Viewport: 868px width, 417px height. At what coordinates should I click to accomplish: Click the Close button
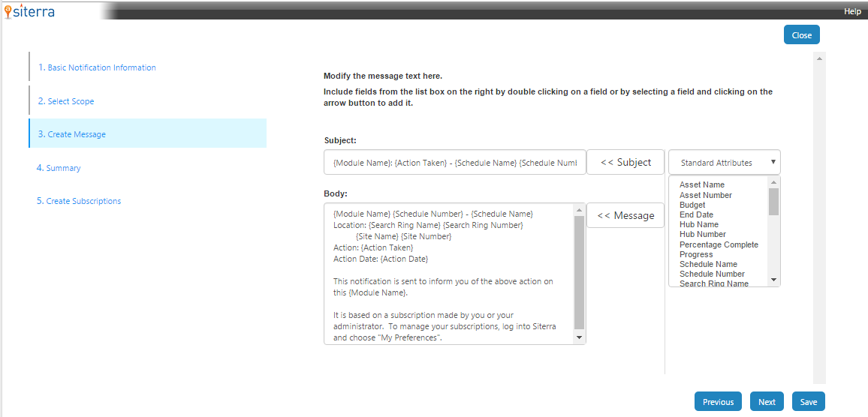(801, 35)
